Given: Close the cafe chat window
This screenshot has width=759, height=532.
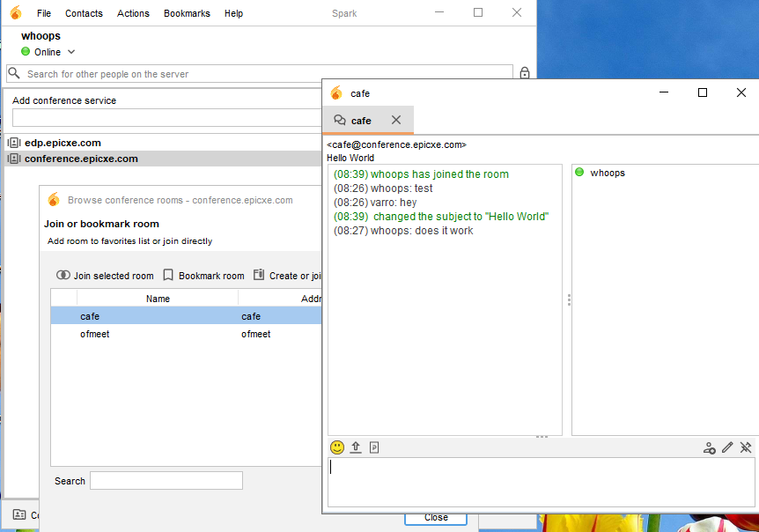Looking at the screenshot, I should click(741, 92).
